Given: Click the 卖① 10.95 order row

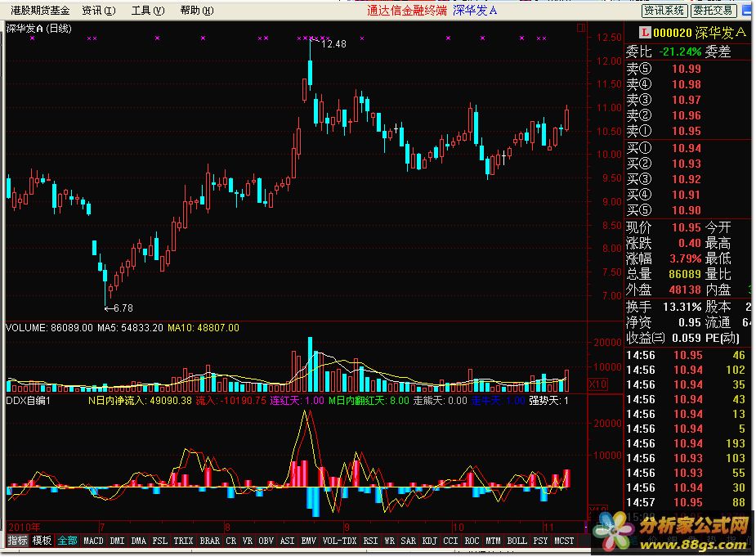Looking at the screenshot, I should pyautogui.click(x=664, y=131).
